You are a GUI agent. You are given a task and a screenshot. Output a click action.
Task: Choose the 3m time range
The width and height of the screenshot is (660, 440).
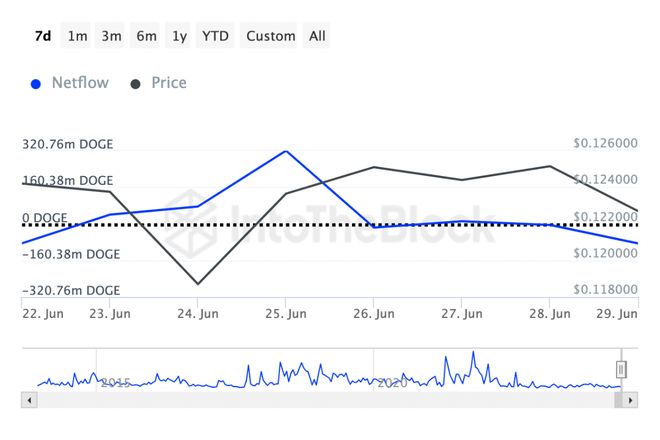[x=111, y=36]
